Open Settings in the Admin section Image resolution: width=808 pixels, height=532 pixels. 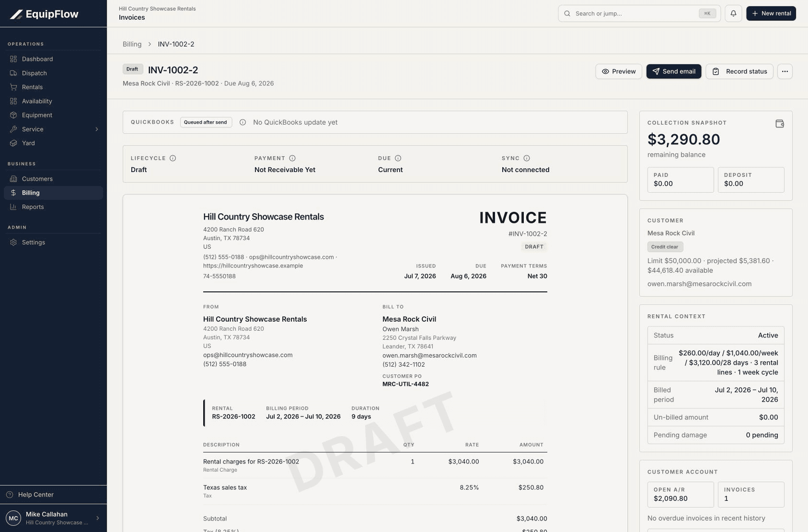(x=53, y=243)
